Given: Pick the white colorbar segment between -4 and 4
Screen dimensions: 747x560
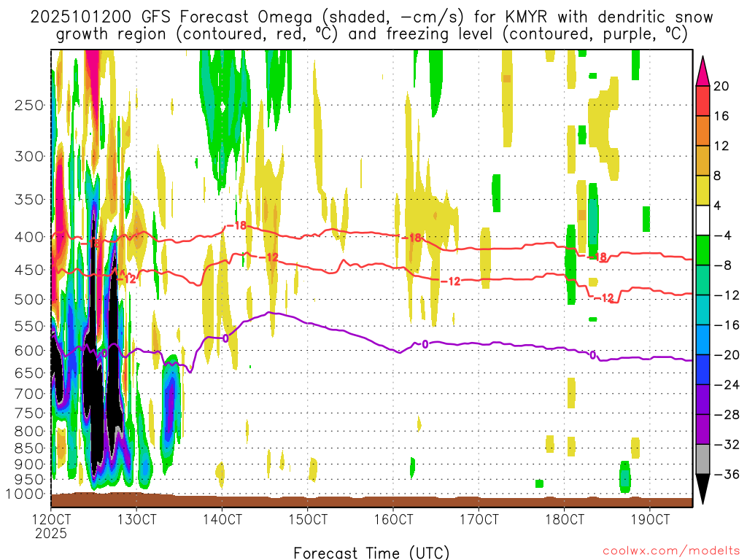Looking at the screenshot, I should pos(703,220).
